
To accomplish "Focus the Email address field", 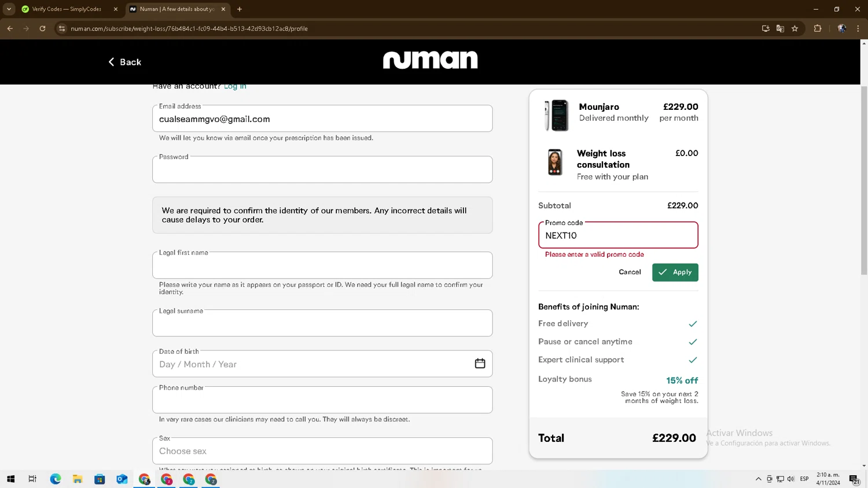I will click(322, 119).
